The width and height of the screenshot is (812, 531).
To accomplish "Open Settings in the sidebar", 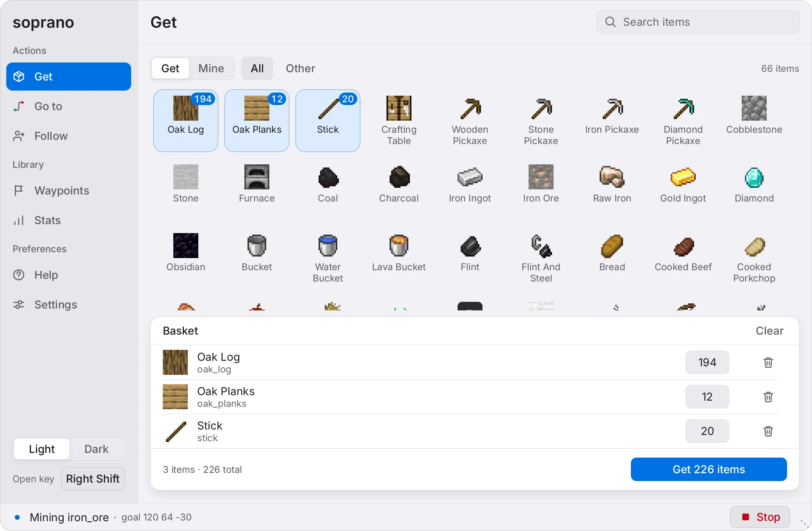I will (x=69, y=305).
